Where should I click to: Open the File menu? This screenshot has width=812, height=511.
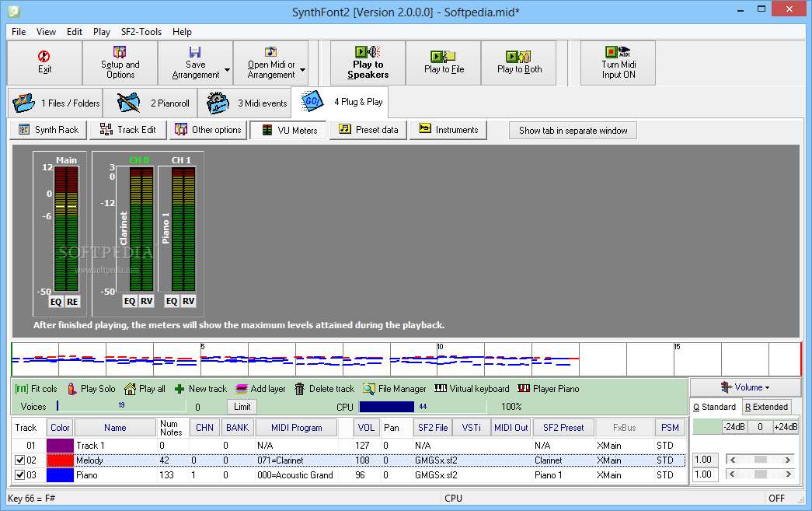pos(19,32)
